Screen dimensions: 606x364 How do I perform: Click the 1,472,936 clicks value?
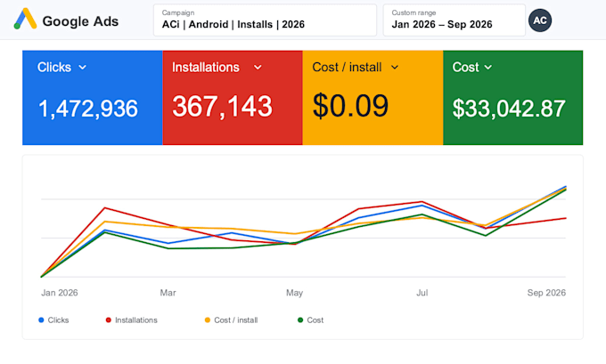(x=87, y=109)
